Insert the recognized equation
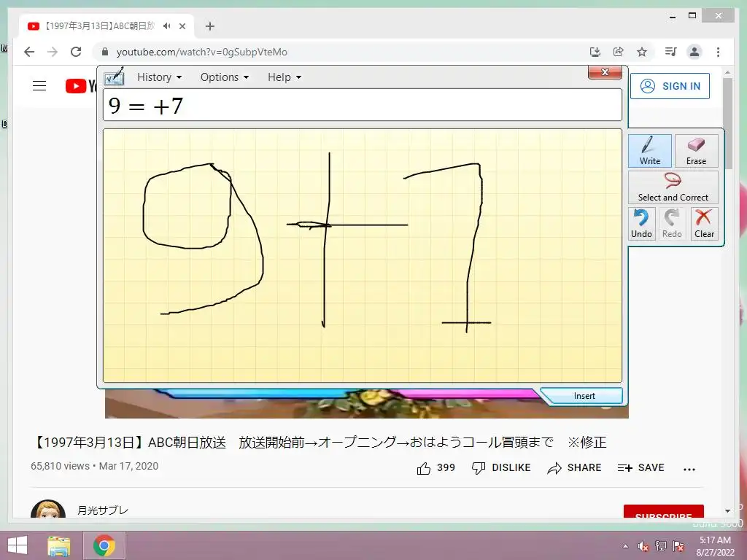The width and height of the screenshot is (747, 560). pos(584,396)
